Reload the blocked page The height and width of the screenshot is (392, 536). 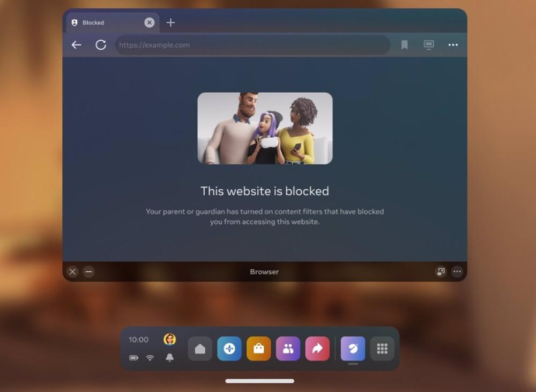click(101, 45)
